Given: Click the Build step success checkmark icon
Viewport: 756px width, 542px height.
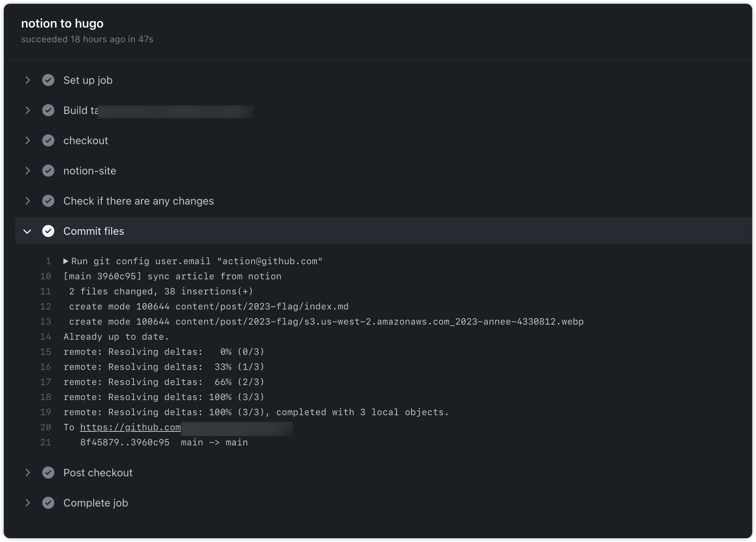Looking at the screenshot, I should (x=48, y=110).
